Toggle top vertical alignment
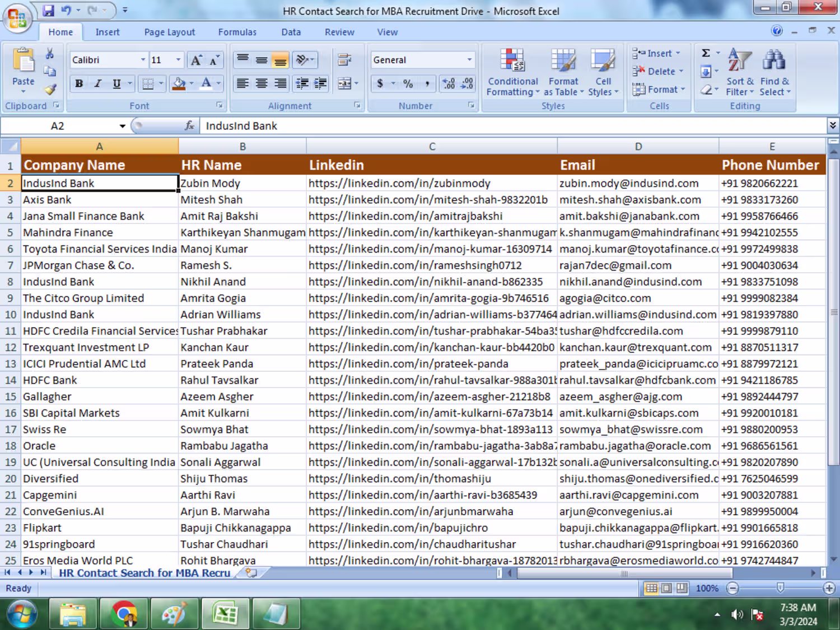The width and height of the screenshot is (840, 630). (x=242, y=59)
